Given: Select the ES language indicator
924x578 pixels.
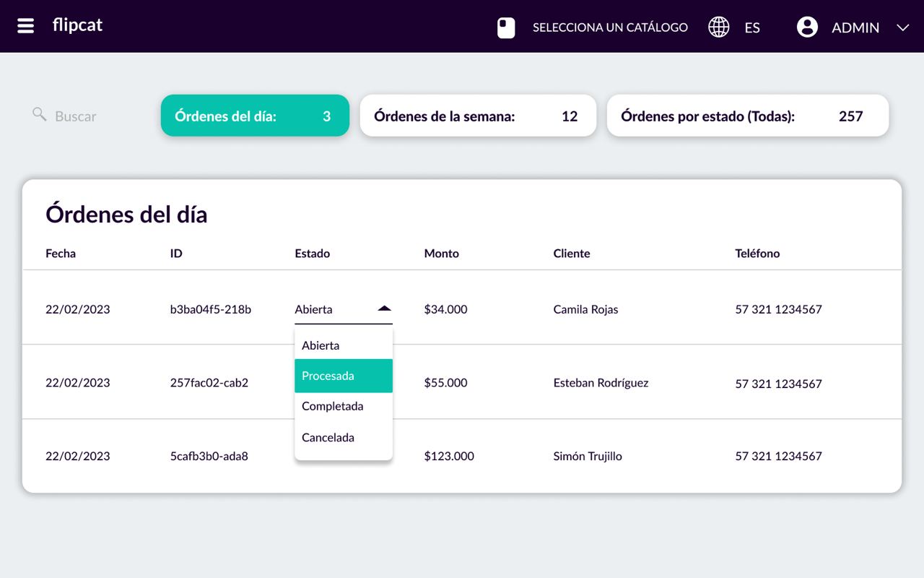Looking at the screenshot, I should coord(752,28).
